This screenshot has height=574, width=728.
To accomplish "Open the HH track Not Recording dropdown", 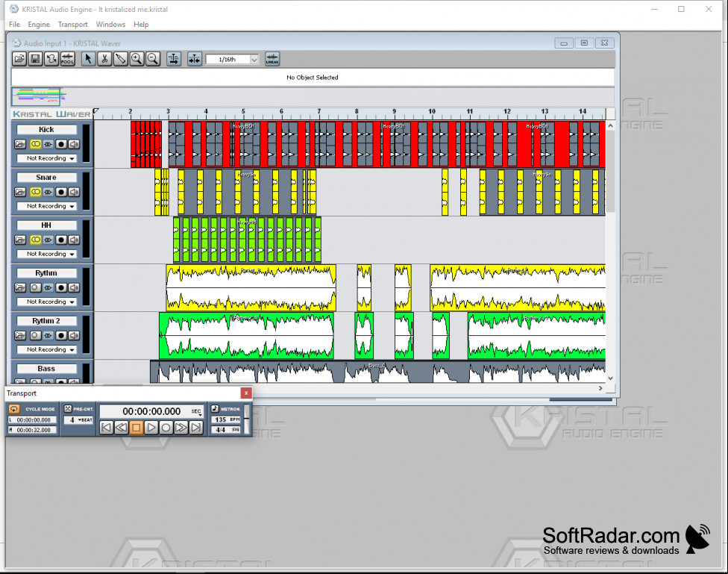I will [46, 254].
